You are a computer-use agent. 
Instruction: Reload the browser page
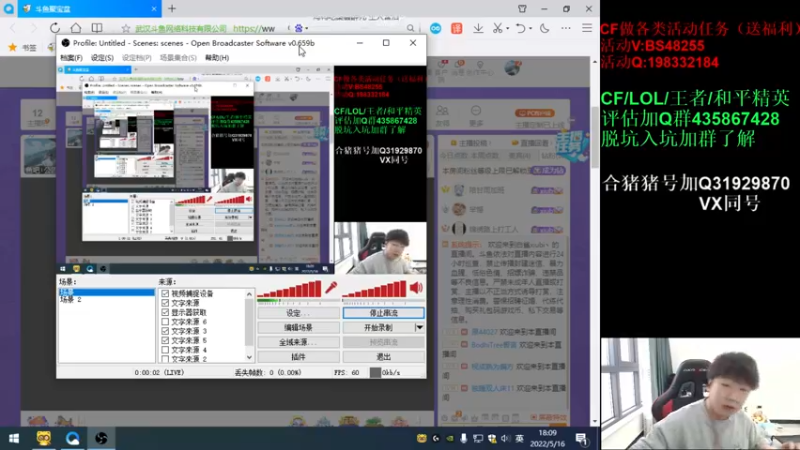[55, 28]
